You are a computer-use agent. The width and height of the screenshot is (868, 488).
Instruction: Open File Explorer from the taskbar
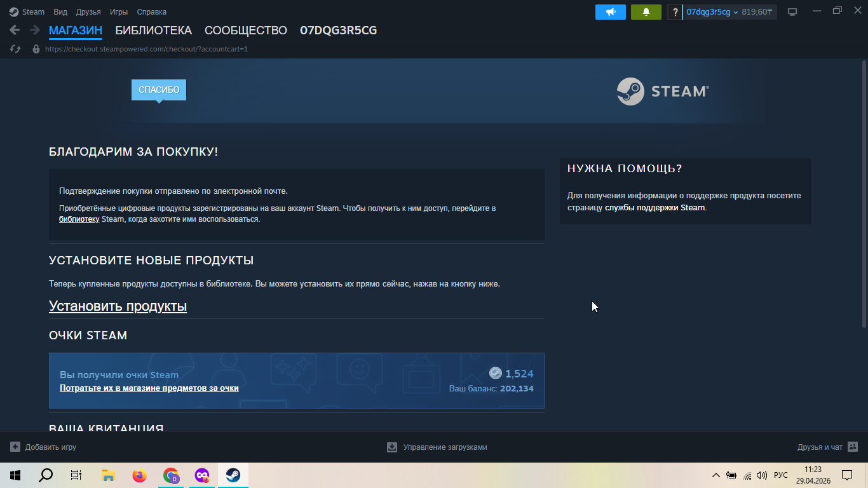click(x=108, y=475)
